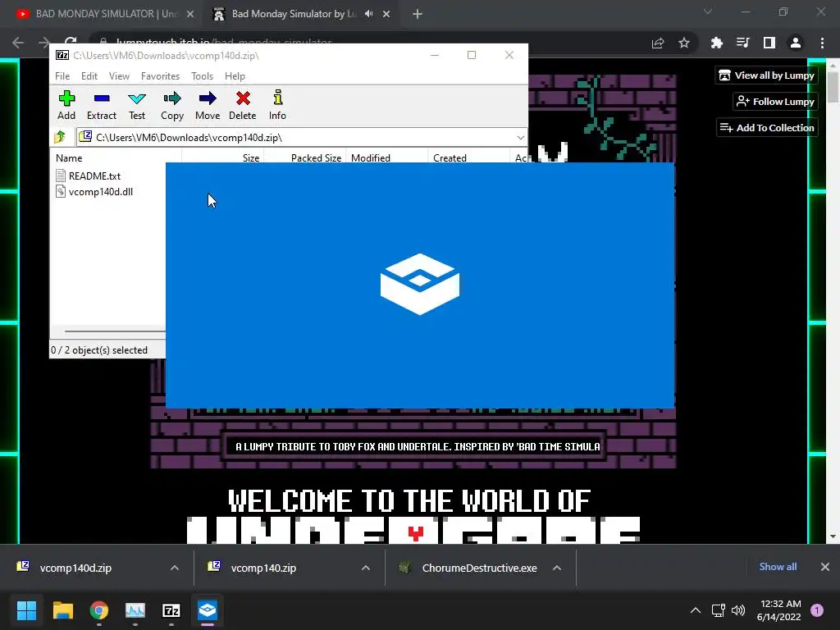Open Chrome three-dot menu
The image size is (840, 630).
pos(822,43)
